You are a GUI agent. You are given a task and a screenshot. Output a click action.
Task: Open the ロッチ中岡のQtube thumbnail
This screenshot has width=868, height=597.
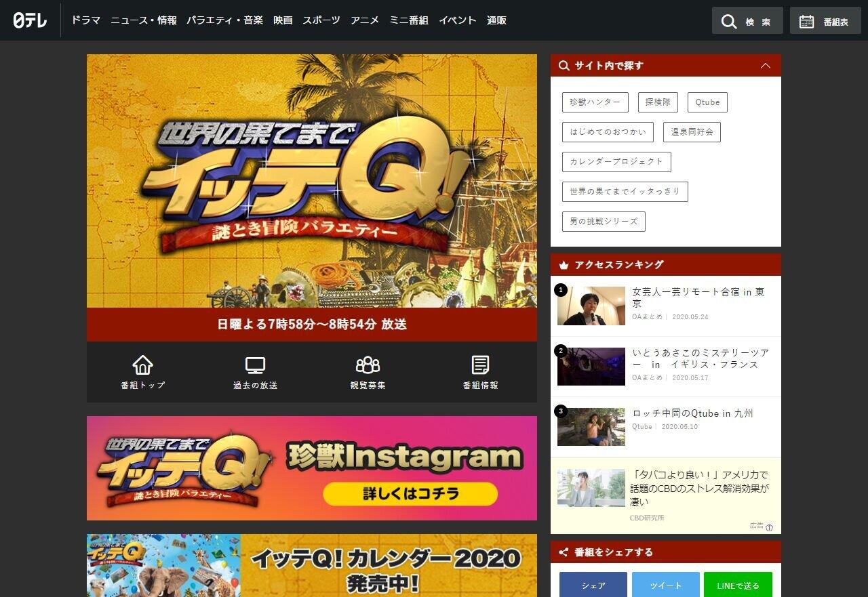[591, 427]
